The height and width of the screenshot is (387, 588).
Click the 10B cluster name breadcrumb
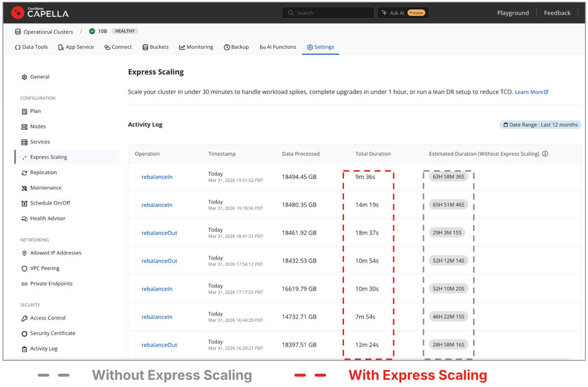tap(102, 31)
